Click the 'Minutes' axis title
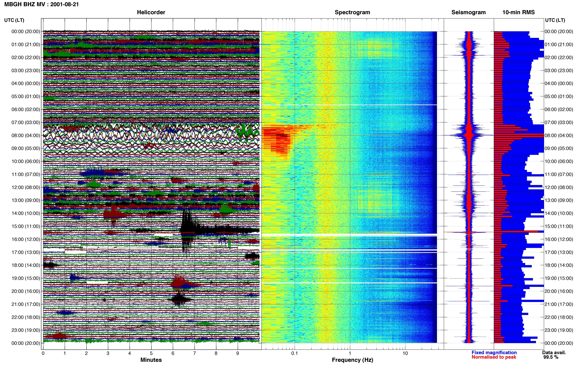Viewport: 588px width, 368px height. tap(151, 360)
